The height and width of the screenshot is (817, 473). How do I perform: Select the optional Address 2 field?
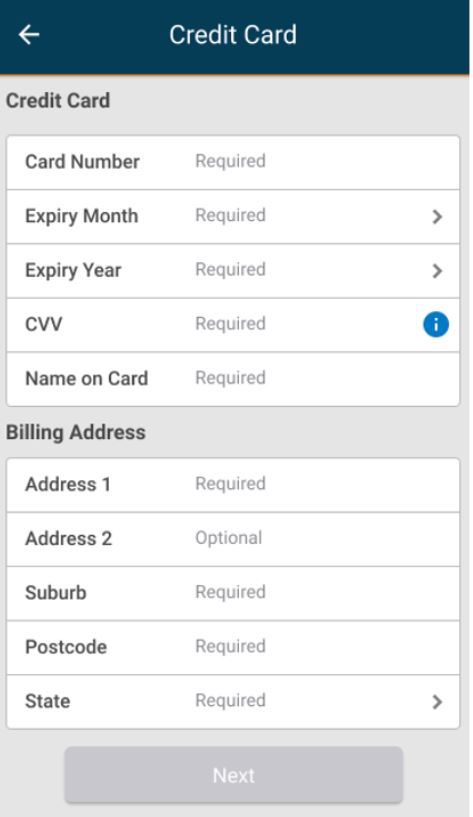pyautogui.click(x=233, y=539)
